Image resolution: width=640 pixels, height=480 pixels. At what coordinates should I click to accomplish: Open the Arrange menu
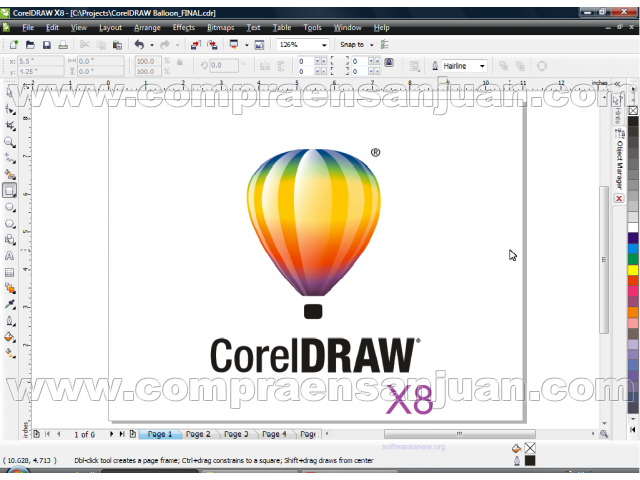(147, 28)
